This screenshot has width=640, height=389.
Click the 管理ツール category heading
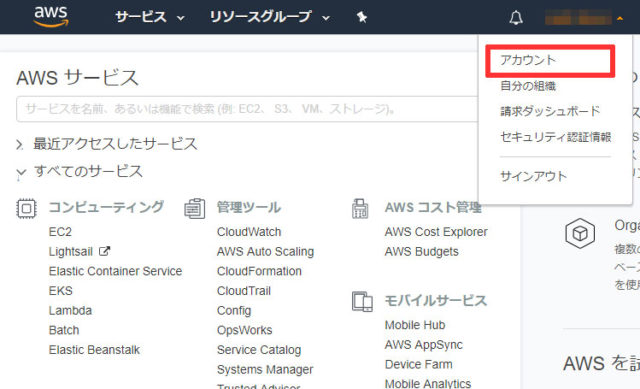[249, 207]
